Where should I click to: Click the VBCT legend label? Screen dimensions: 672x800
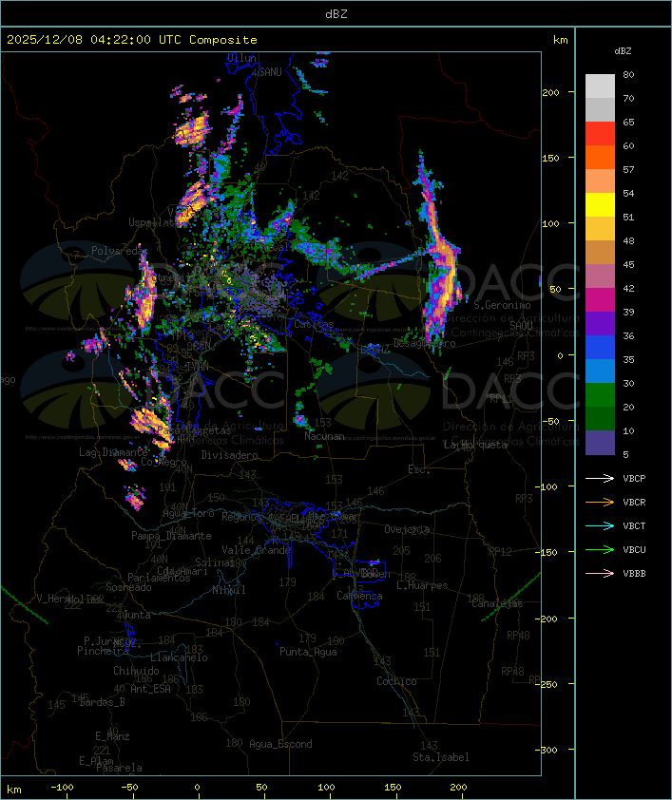tap(634, 525)
